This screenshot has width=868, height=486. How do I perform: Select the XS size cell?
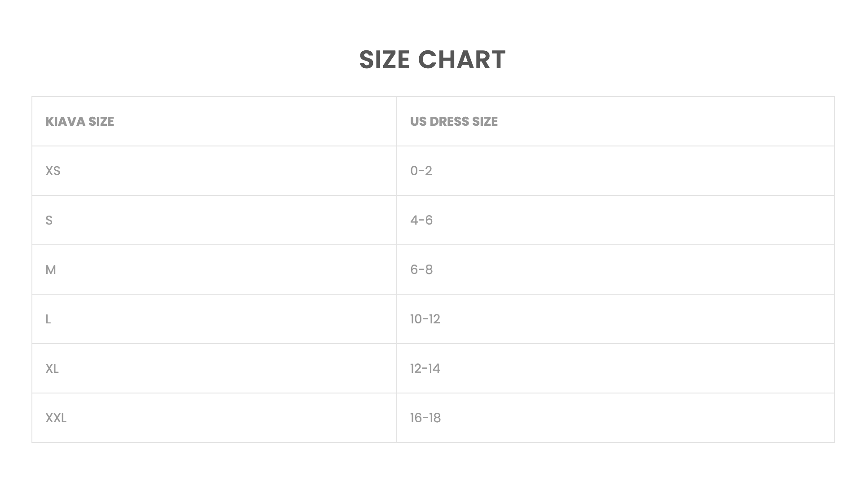pyautogui.click(x=53, y=171)
